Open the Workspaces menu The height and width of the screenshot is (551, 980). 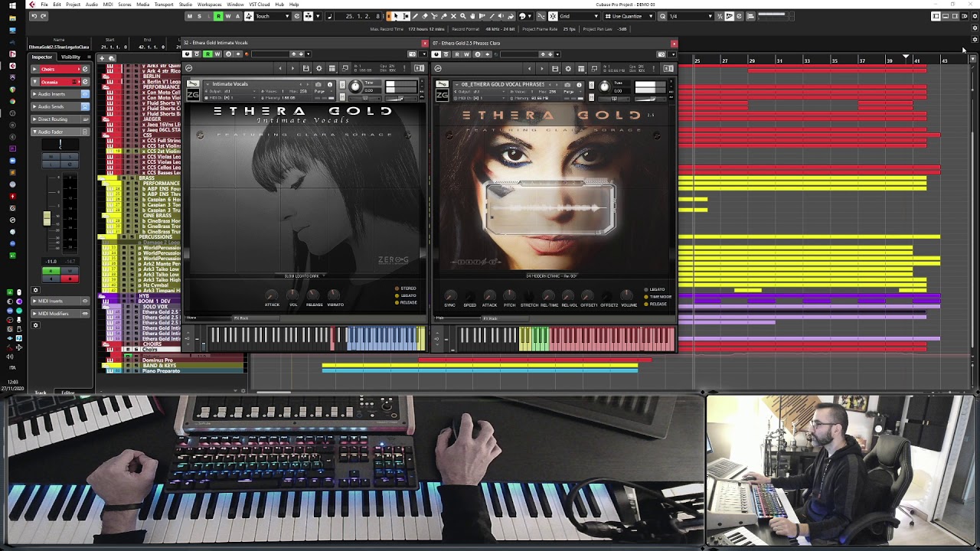[x=209, y=5]
